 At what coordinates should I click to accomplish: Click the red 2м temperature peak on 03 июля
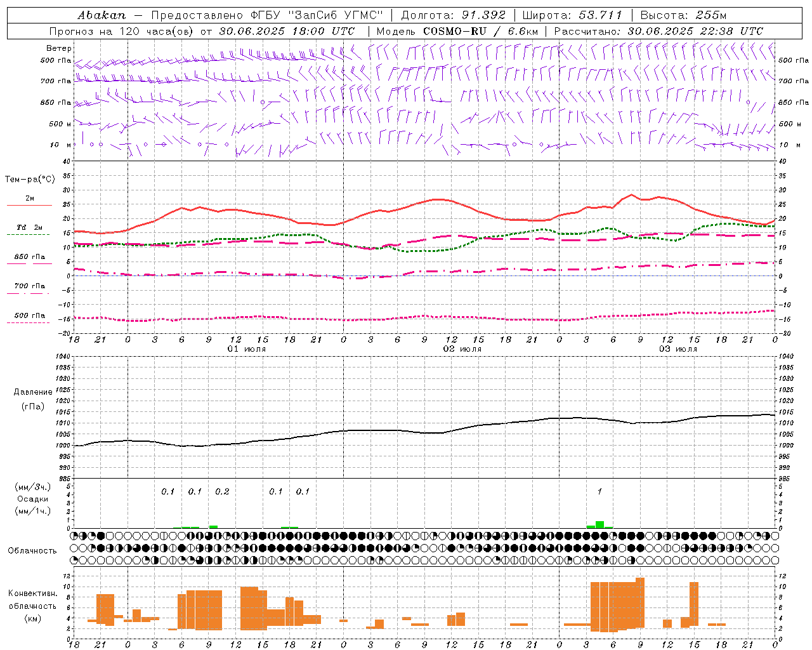(631, 195)
